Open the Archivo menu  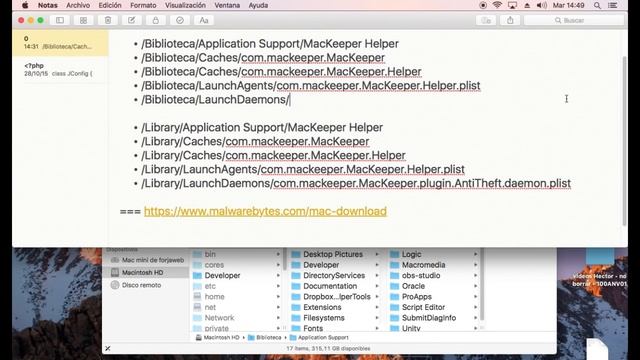tap(78, 5)
